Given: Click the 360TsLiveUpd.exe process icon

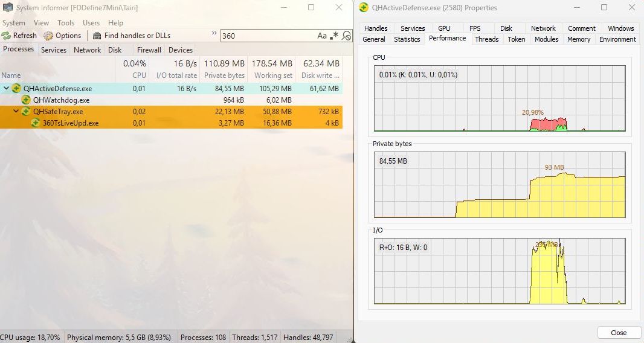Looking at the screenshot, I should (x=35, y=123).
